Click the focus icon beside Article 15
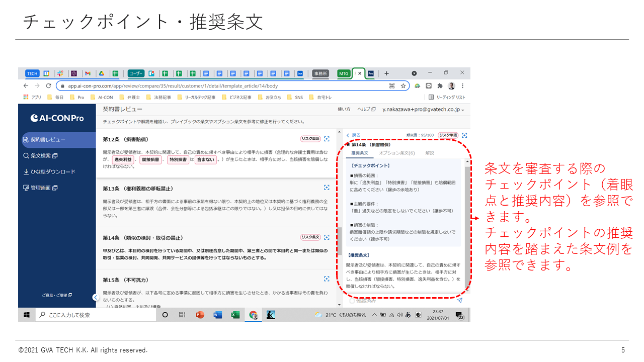Viewport: 644px width, 362px height. tap(327, 279)
